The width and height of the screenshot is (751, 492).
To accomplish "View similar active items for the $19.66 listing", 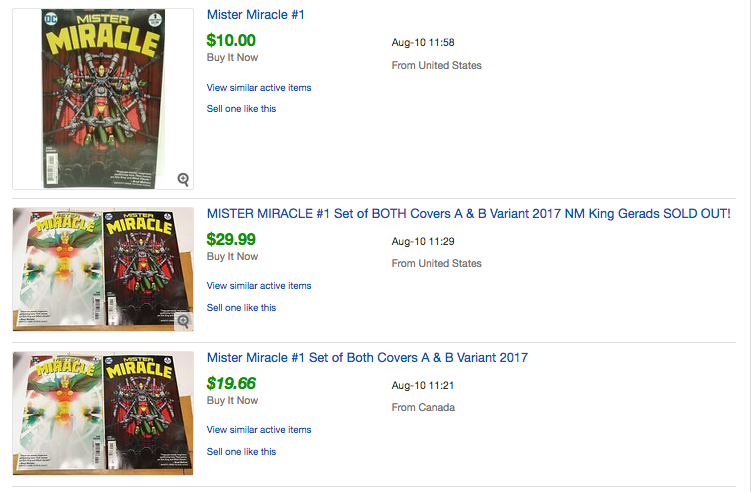I will pyautogui.click(x=259, y=430).
